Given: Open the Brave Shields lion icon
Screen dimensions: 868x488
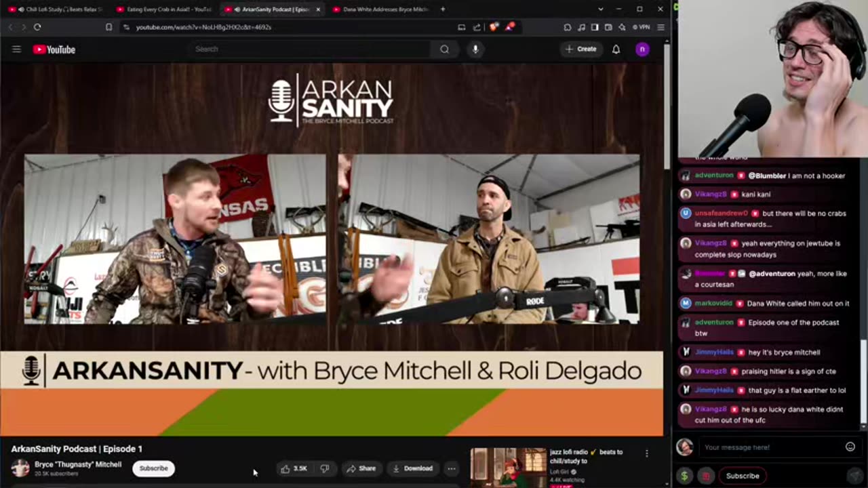Looking at the screenshot, I should click(494, 27).
